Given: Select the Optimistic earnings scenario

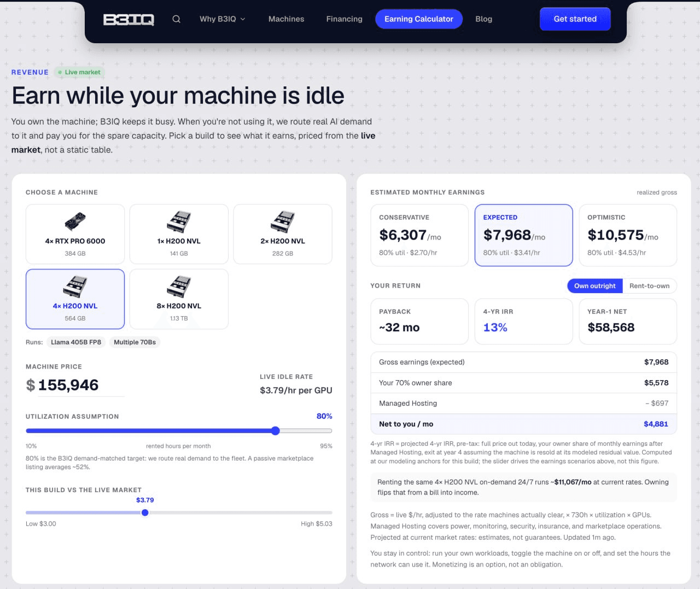Looking at the screenshot, I should click(x=628, y=235).
